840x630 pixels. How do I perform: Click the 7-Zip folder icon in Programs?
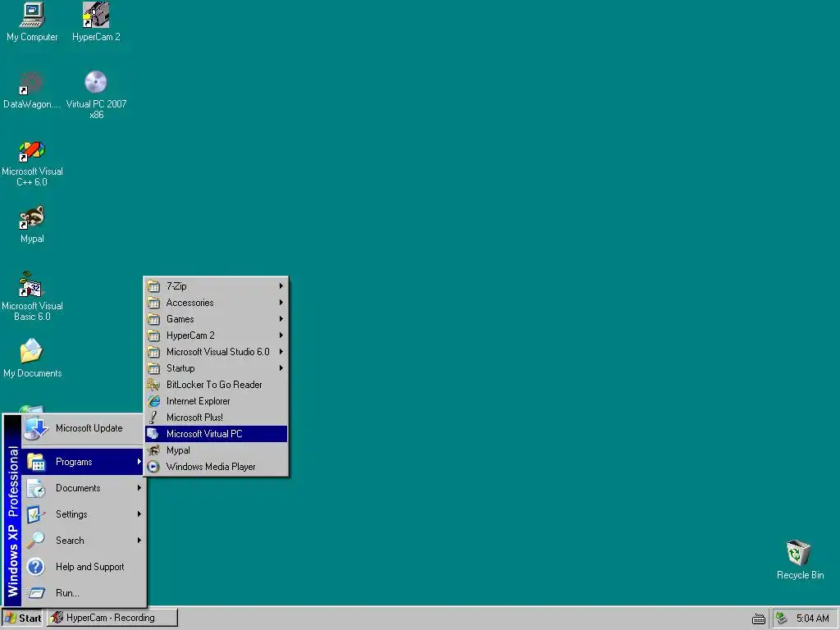tap(153, 286)
